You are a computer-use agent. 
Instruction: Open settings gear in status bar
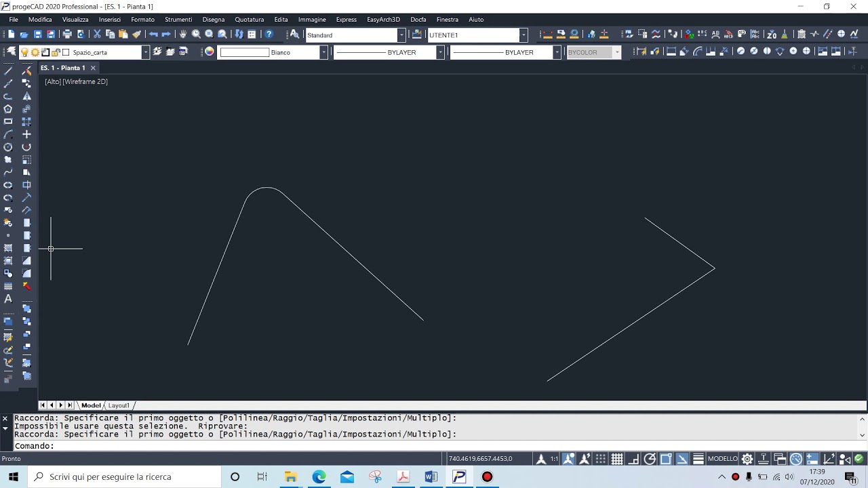[747, 459]
